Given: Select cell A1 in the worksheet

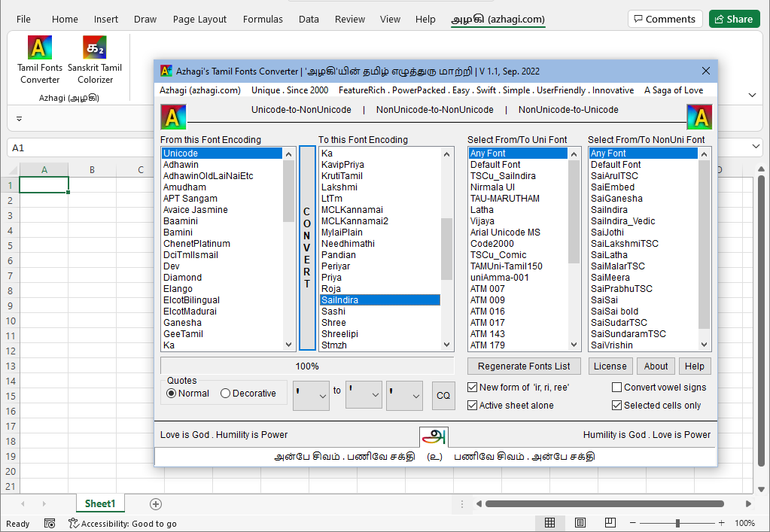Looking at the screenshot, I should [x=44, y=185].
